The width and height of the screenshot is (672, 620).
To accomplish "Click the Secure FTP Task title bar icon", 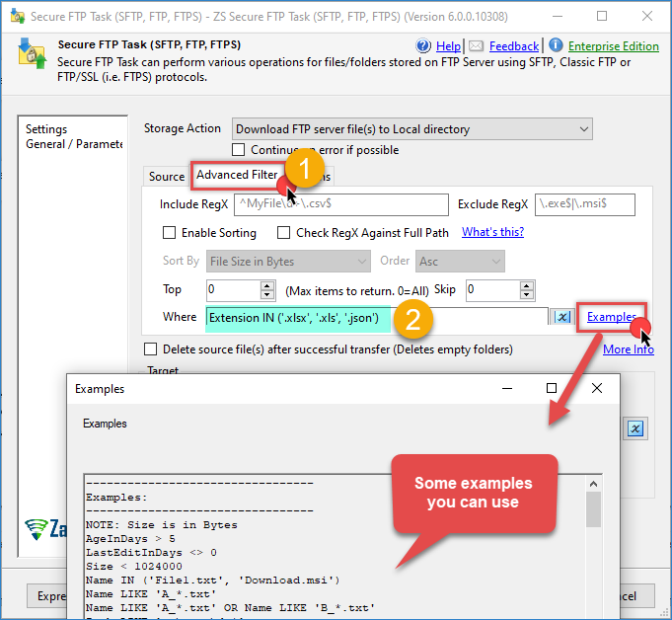I will click(17, 17).
